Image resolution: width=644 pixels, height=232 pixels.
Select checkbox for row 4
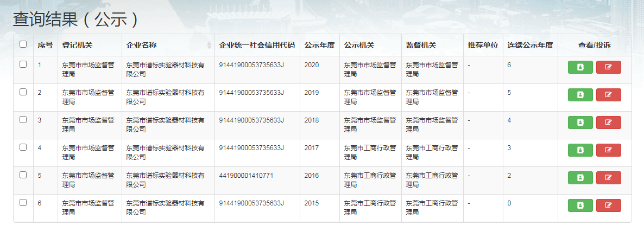(x=23, y=147)
